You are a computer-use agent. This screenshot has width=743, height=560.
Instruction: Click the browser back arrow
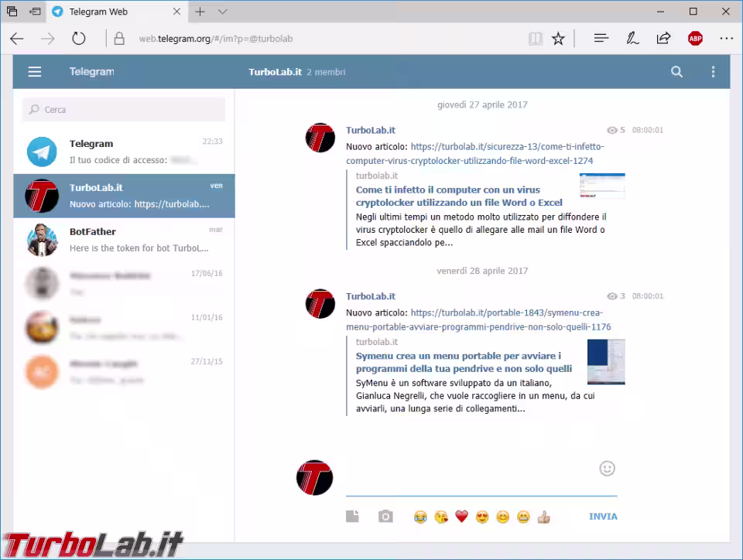click(x=17, y=39)
